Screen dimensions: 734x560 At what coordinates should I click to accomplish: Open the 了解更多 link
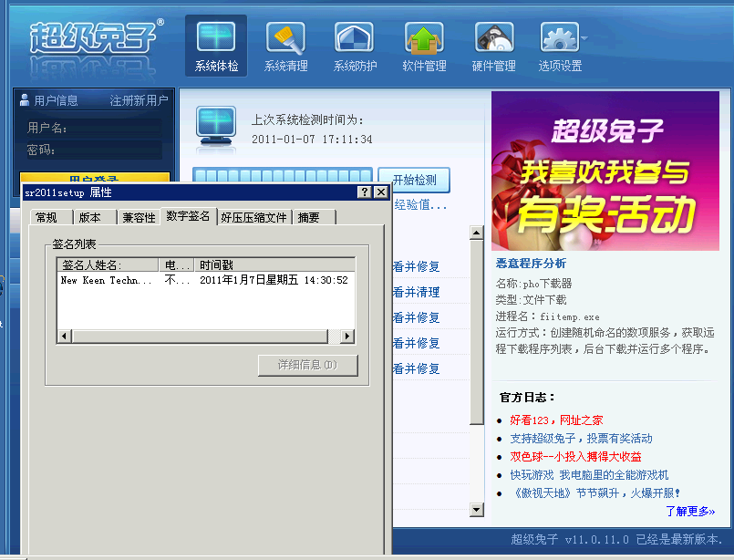pos(690,511)
